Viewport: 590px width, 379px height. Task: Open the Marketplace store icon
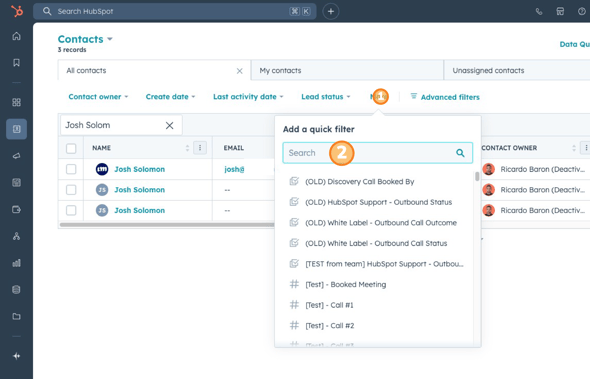[560, 12]
